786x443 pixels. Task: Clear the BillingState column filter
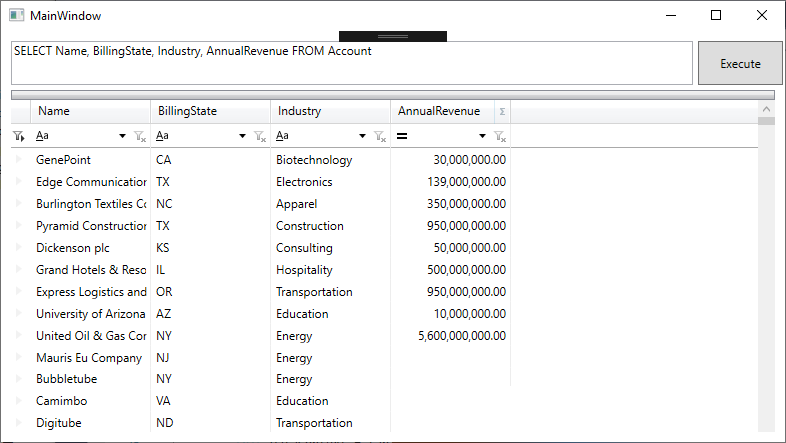click(x=260, y=136)
